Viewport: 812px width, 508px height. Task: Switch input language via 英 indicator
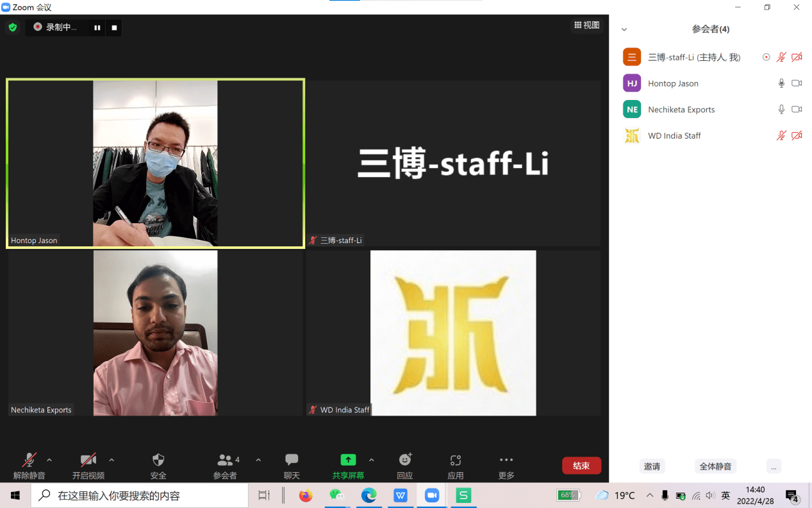725,495
